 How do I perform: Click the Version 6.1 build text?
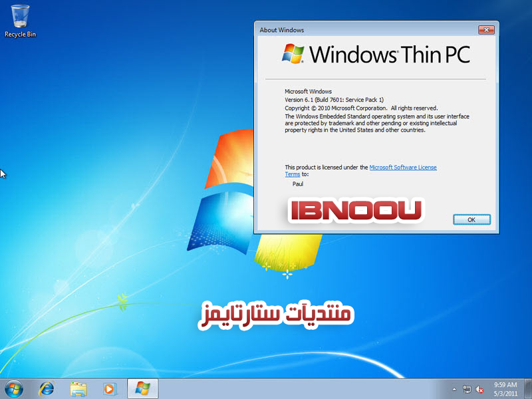[x=334, y=100]
